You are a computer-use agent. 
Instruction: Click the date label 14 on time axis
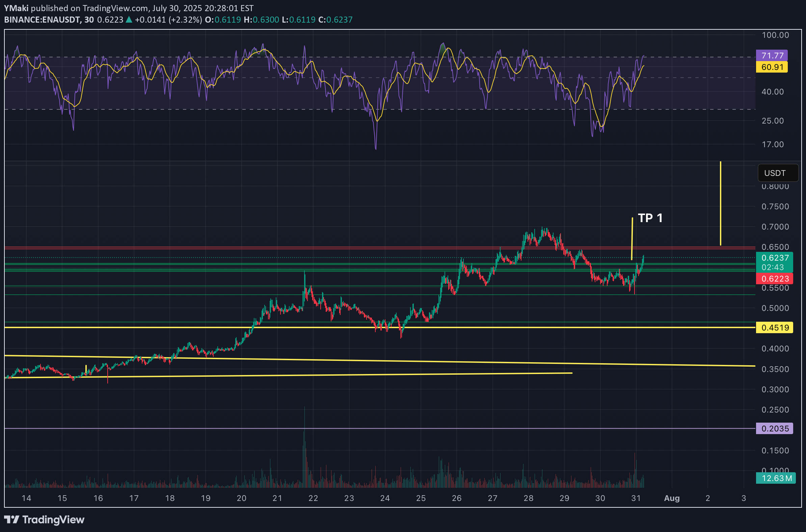pyautogui.click(x=26, y=498)
